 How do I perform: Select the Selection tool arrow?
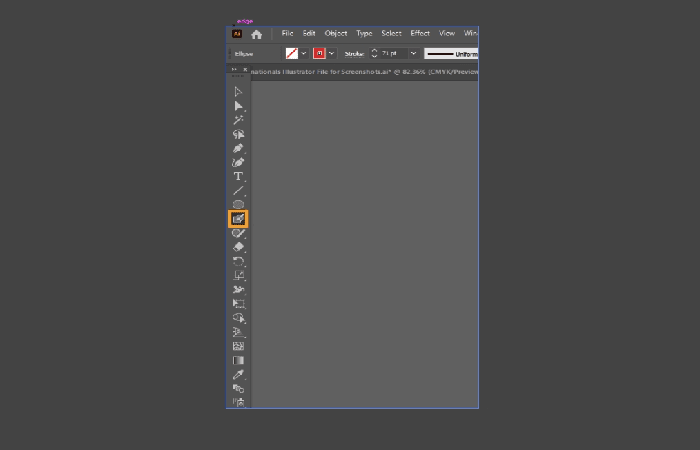point(238,92)
